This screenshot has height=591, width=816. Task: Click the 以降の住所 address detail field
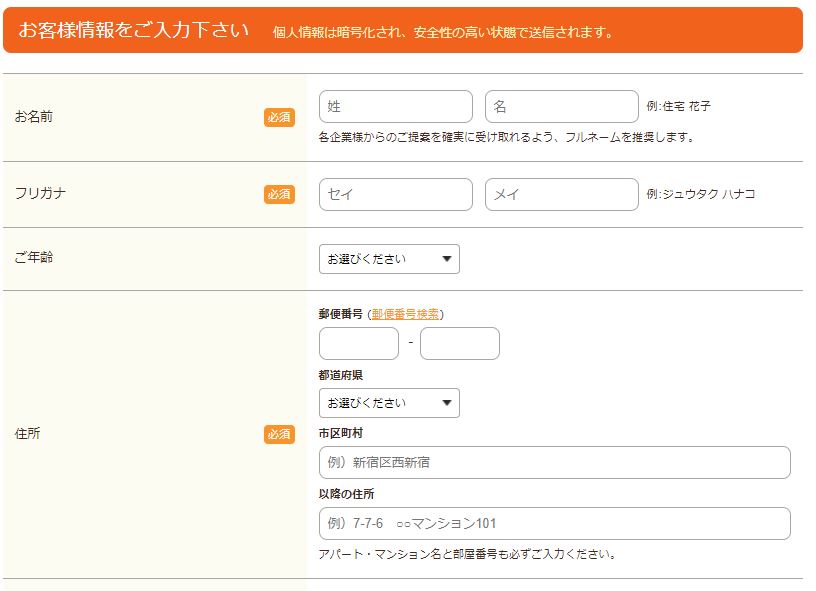pyautogui.click(x=554, y=524)
